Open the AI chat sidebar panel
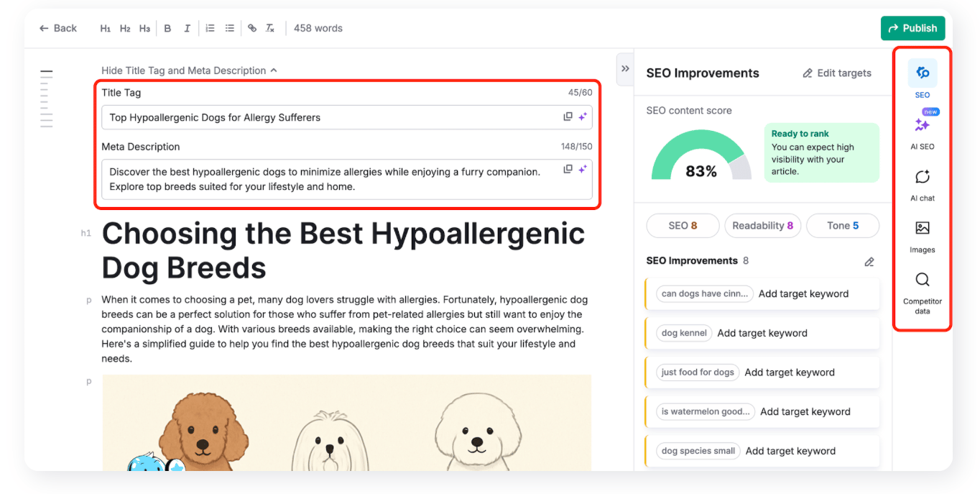 pos(923,184)
